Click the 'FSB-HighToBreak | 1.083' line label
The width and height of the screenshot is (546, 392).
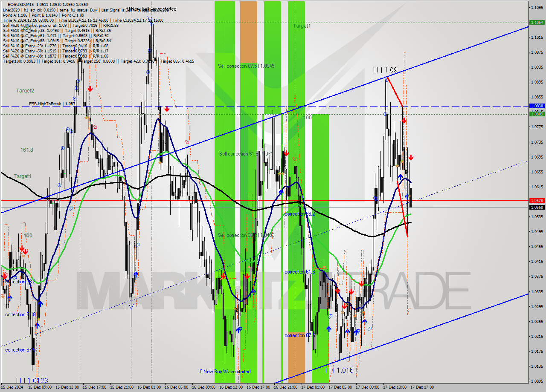click(x=52, y=104)
